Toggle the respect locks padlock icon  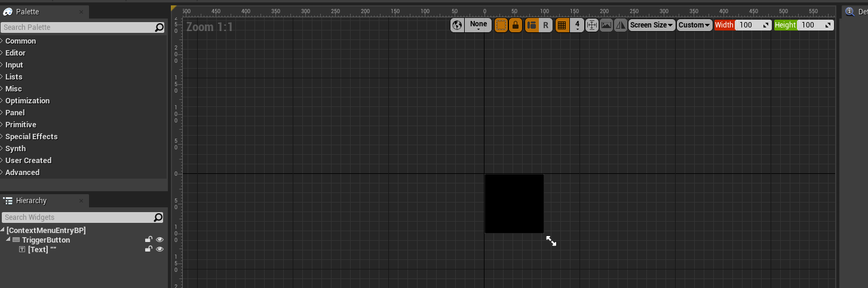(516, 25)
